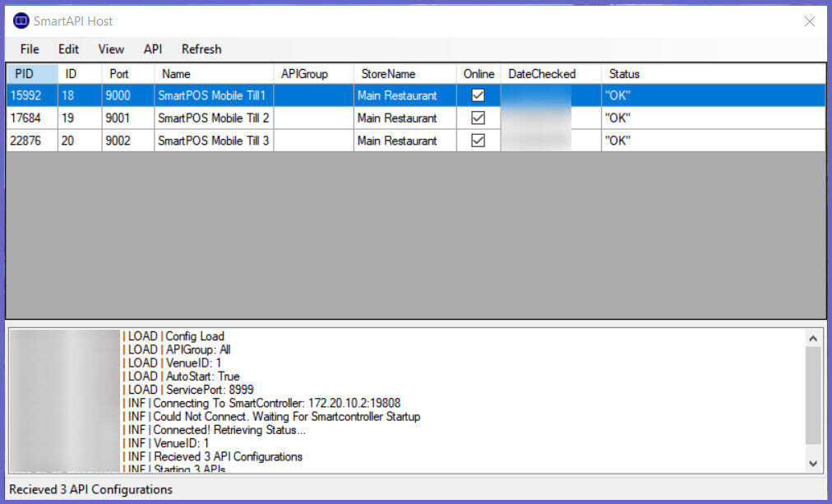Open the File menu
This screenshot has height=504, width=832.
click(30, 49)
